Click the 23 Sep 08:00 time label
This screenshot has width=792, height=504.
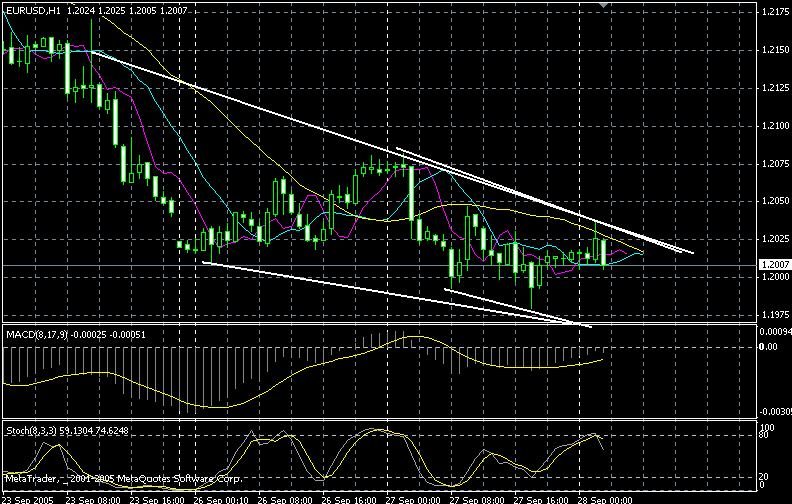pyautogui.click(x=93, y=500)
